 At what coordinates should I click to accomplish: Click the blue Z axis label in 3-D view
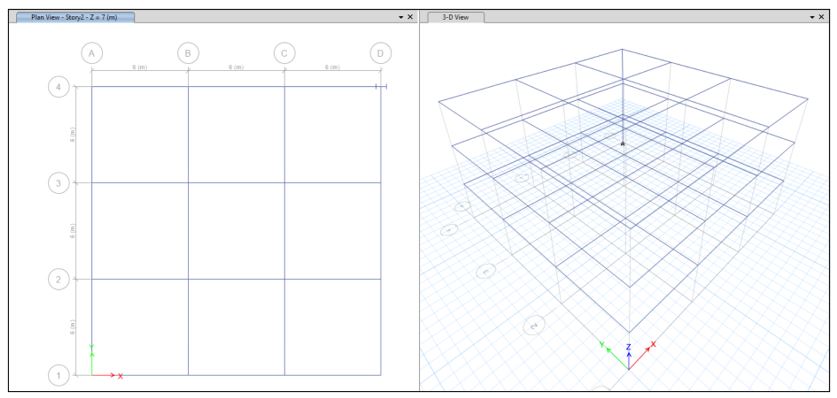click(629, 347)
